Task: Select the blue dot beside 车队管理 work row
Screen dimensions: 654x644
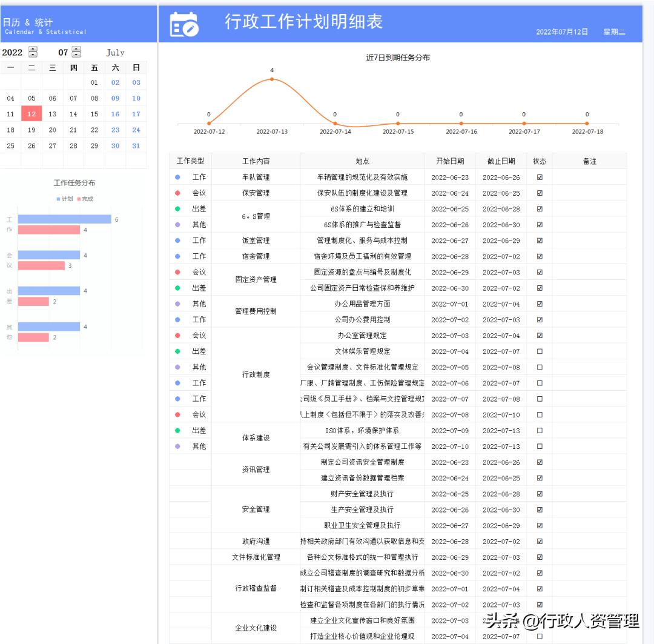Action: [176, 177]
